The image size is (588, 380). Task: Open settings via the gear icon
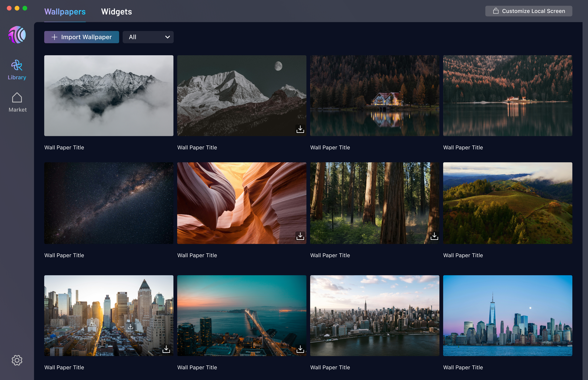tap(17, 360)
